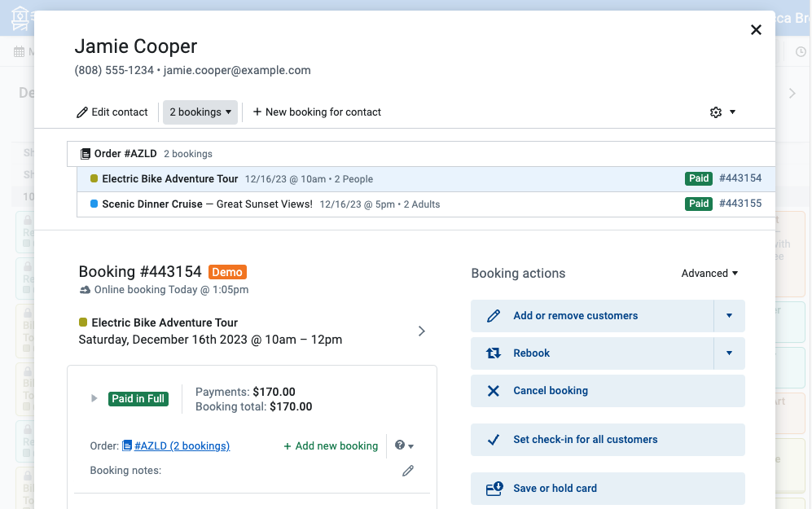This screenshot has width=812, height=509.
Task: Expand the Paid in Full payment details triangle
Action: pos(94,398)
